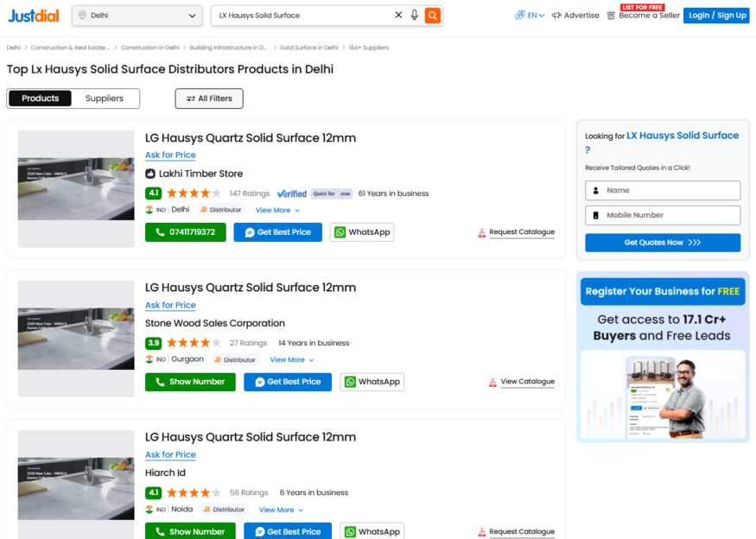Click the LX Hausys Solid Surface quote heading link
The width and height of the screenshot is (756, 539).
683,136
